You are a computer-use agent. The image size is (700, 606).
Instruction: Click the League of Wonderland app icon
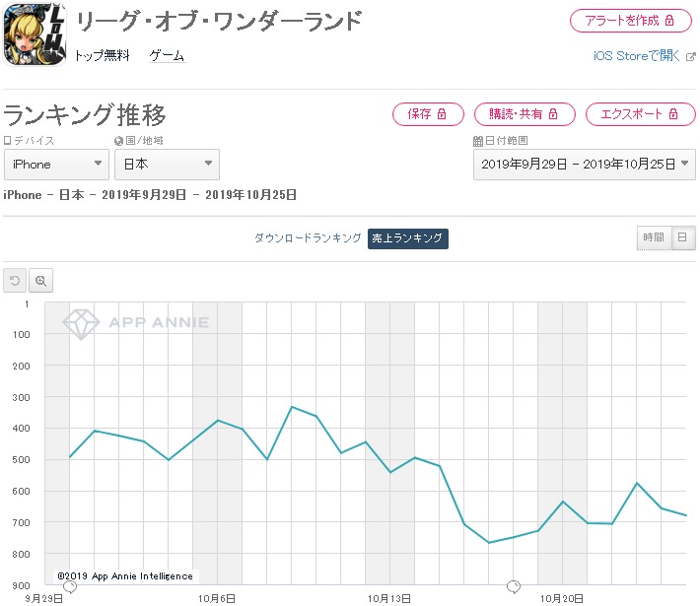(x=35, y=34)
